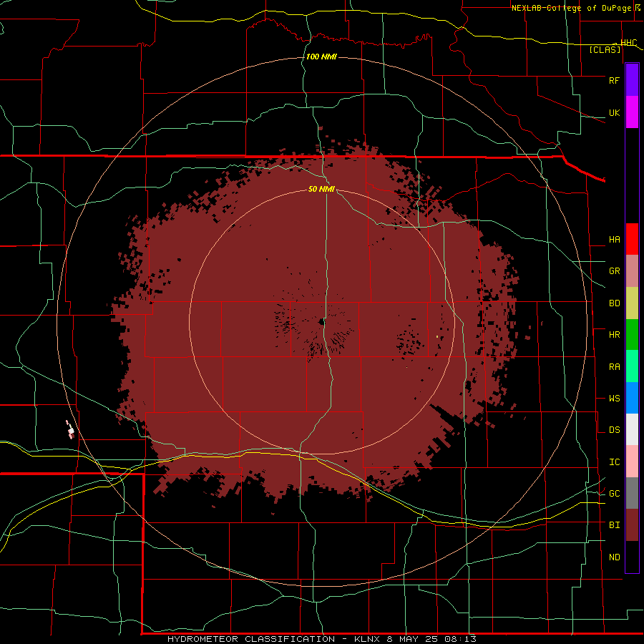Click the DS white legend color block
Viewport: 644px width, 644px height.
[x=632, y=429]
